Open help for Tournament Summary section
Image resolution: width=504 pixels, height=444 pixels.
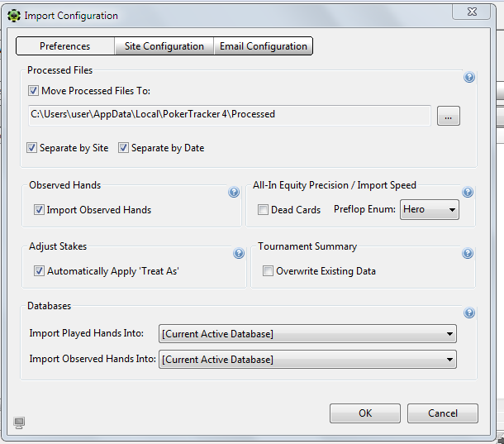[x=468, y=254]
